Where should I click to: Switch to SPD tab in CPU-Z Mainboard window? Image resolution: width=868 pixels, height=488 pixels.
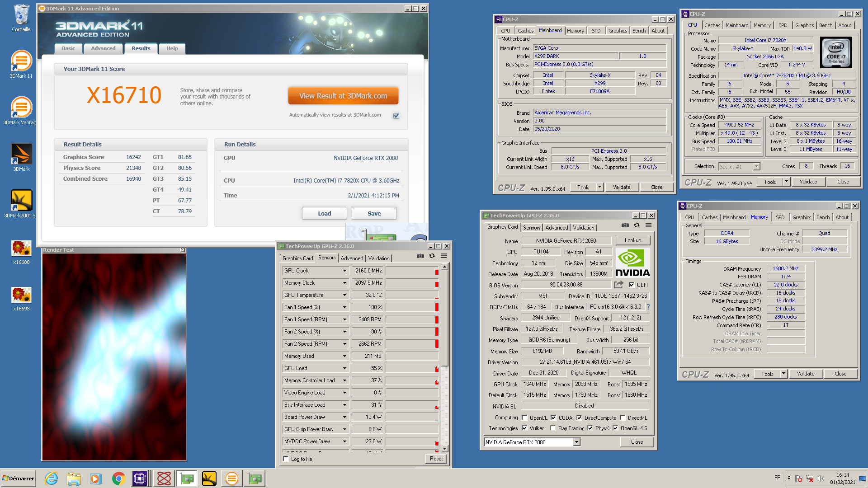[x=596, y=31]
